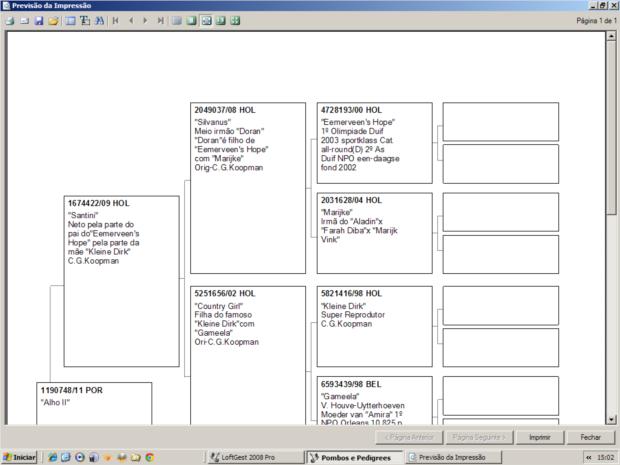Click the scroll up arrow of preview
Image resolution: width=620 pixels, height=465 pixels.
point(611,36)
